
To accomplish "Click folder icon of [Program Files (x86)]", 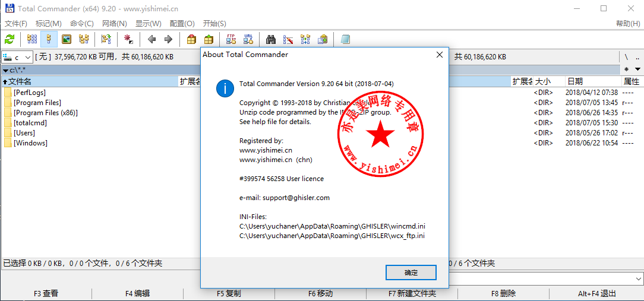I will click(x=8, y=113).
